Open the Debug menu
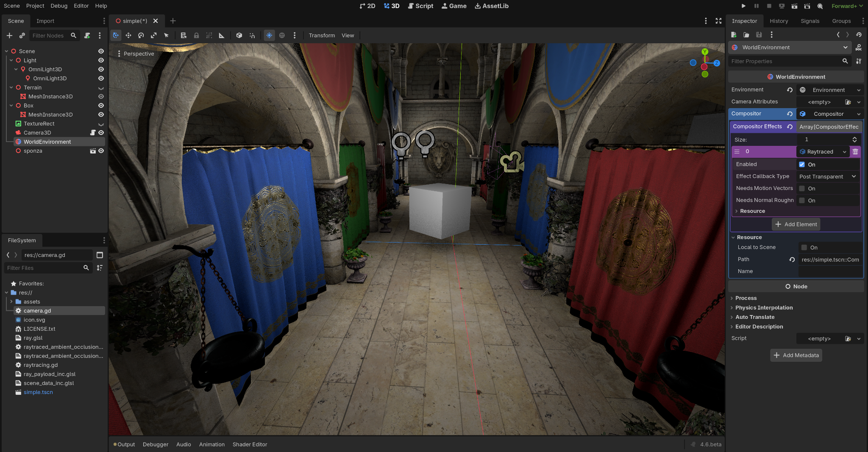The image size is (868, 452). click(x=59, y=6)
